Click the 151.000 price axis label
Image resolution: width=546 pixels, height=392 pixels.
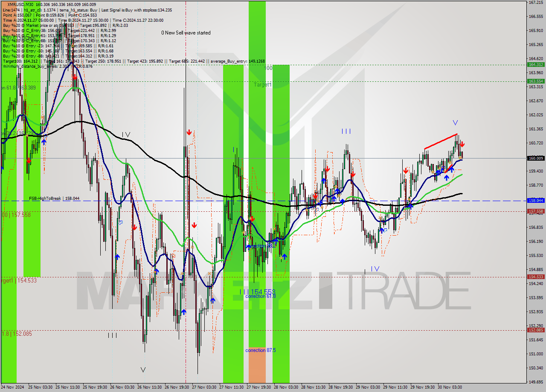[x=536, y=354]
